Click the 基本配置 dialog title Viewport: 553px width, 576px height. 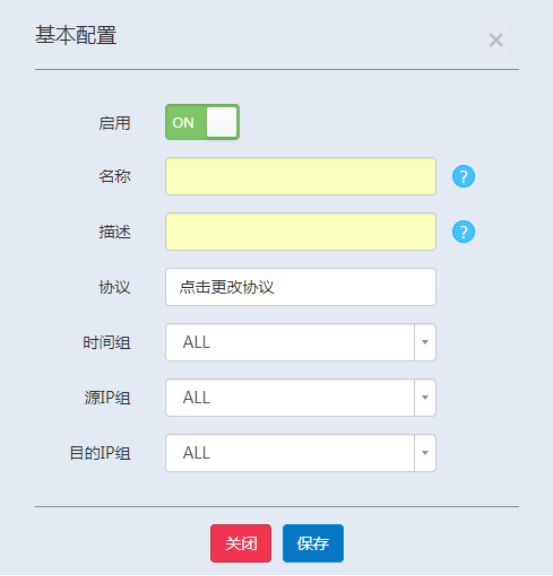[x=76, y=35]
